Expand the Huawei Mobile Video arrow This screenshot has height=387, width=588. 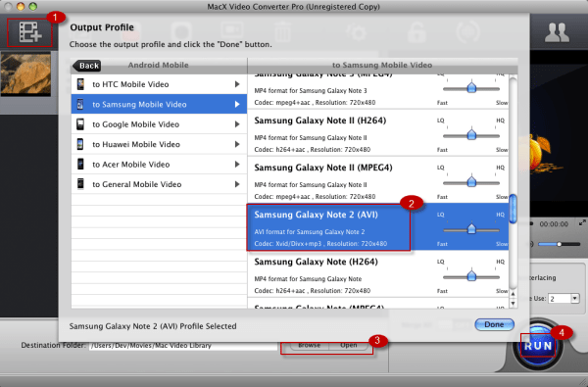pyautogui.click(x=237, y=144)
